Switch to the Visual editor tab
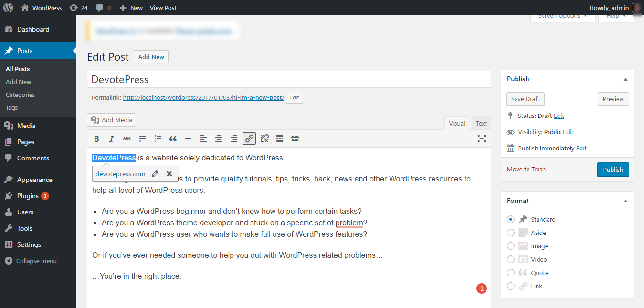The height and width of the screenshot is (308, 644). coord(457,123)
